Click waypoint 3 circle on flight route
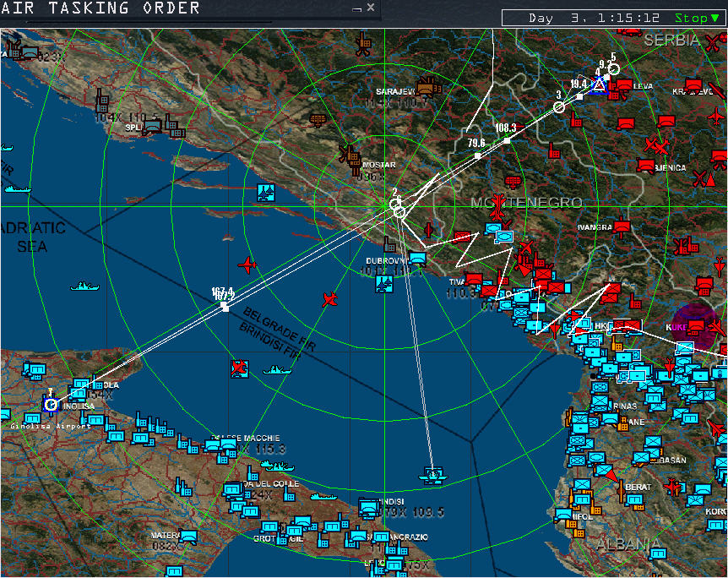728x578 pixels. coord(559,107)
